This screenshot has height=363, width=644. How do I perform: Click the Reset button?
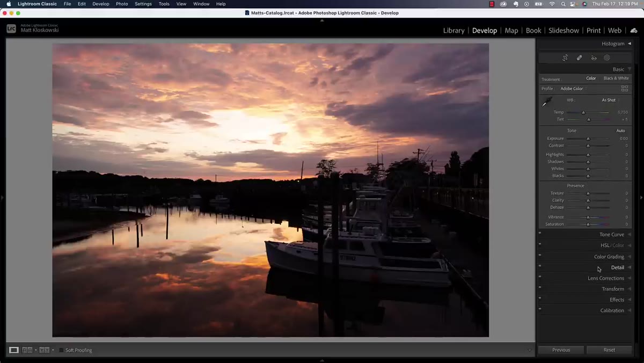click(609, 350)
